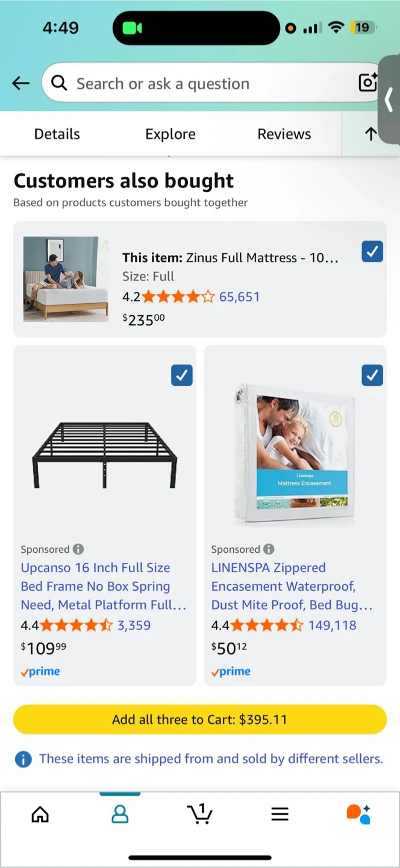Screen dimensions: 400x868
Task: Focus the Search or ask a question field
Action: click(x=205, y=83)
